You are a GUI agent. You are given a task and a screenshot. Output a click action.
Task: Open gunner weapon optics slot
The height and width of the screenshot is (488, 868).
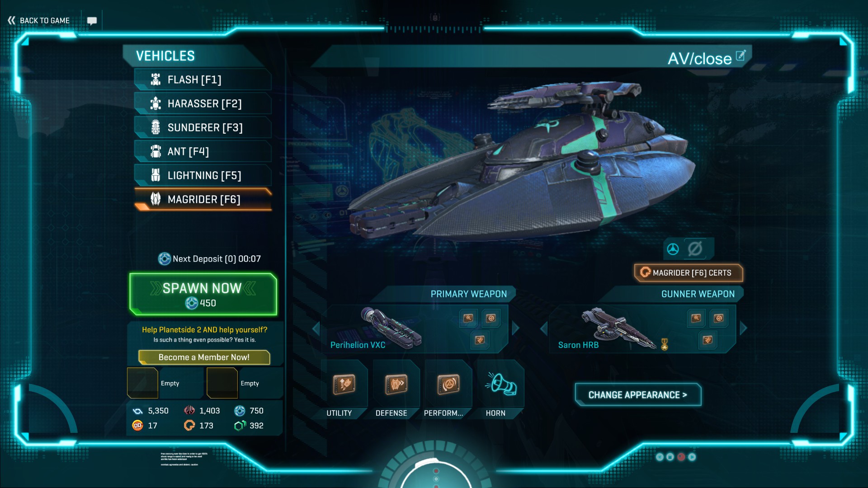[696, 318]
